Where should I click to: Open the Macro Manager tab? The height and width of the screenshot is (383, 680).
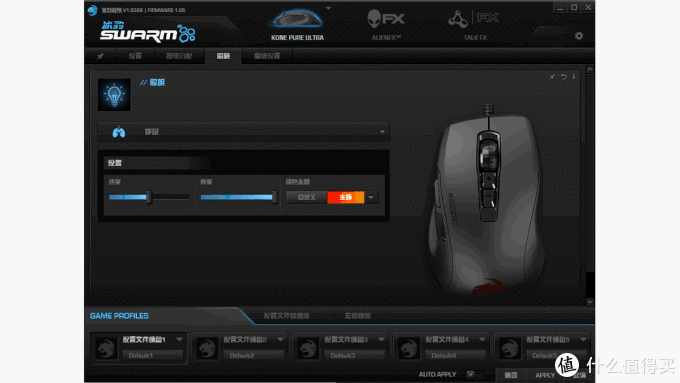coord(358,316)
